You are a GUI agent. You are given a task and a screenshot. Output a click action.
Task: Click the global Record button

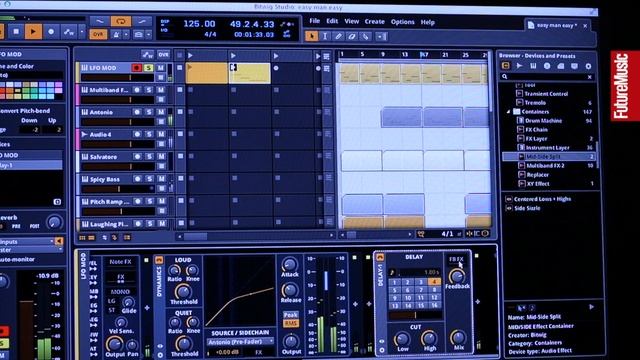51,31
